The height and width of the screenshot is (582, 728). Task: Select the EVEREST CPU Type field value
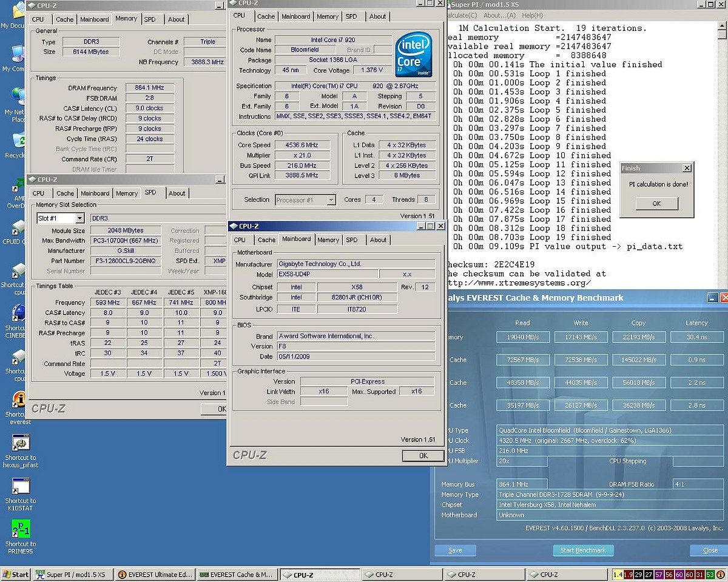610,430
